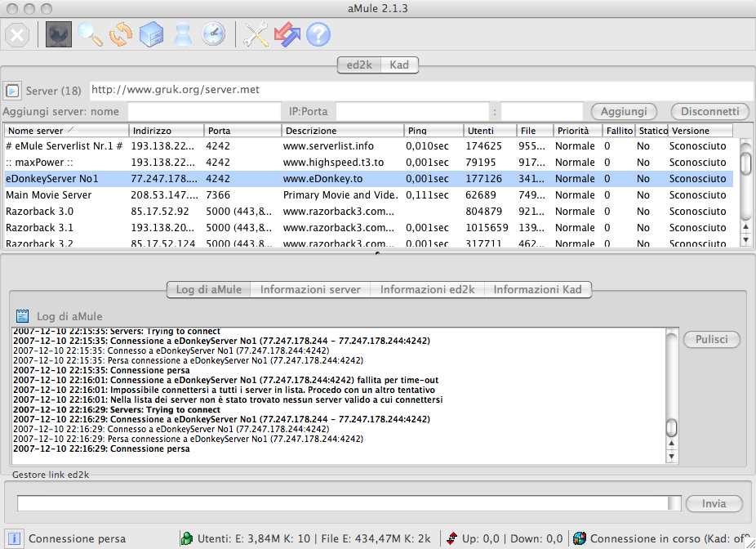
Task: Click the log scrollbar up arrow
Action: pos(671,443)
